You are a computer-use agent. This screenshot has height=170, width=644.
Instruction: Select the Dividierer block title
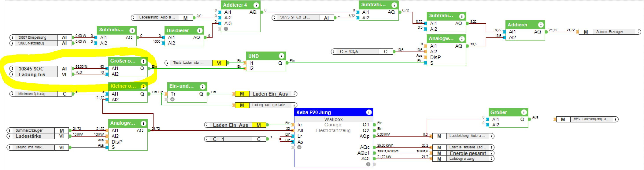[178, 31]
